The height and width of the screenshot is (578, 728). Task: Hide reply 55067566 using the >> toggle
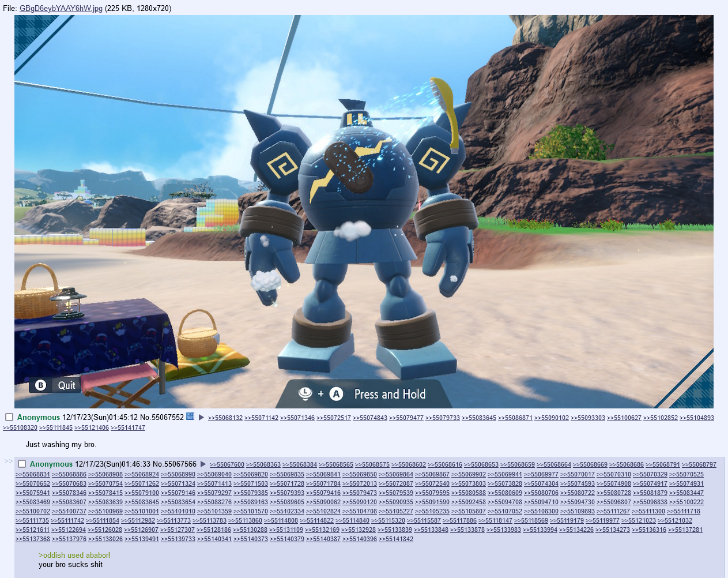pos(8,461)
